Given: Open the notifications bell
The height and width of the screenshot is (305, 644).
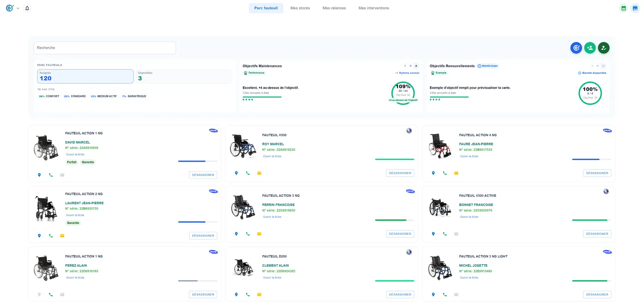Looking at the screenshot, I should 27,8.
